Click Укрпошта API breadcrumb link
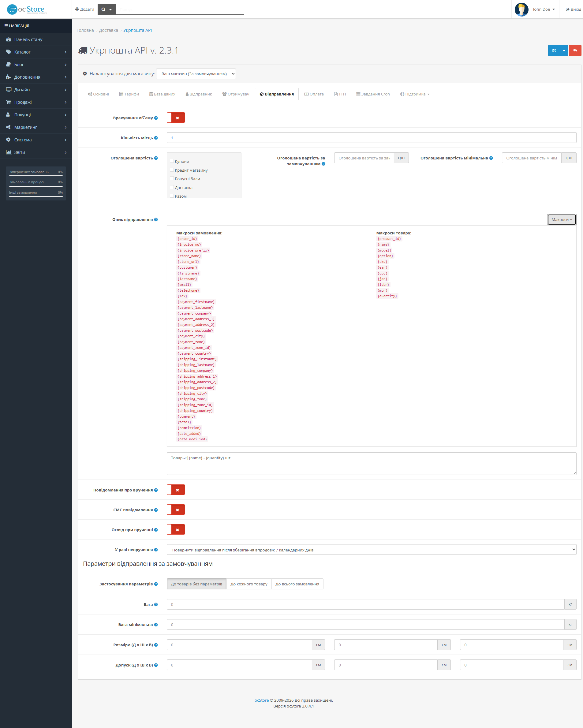583x728 pixels. (137, 30)
